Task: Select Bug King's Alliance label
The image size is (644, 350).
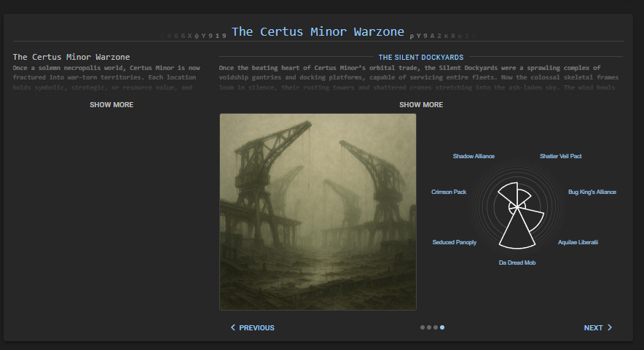Action: (x=592, y=192)
